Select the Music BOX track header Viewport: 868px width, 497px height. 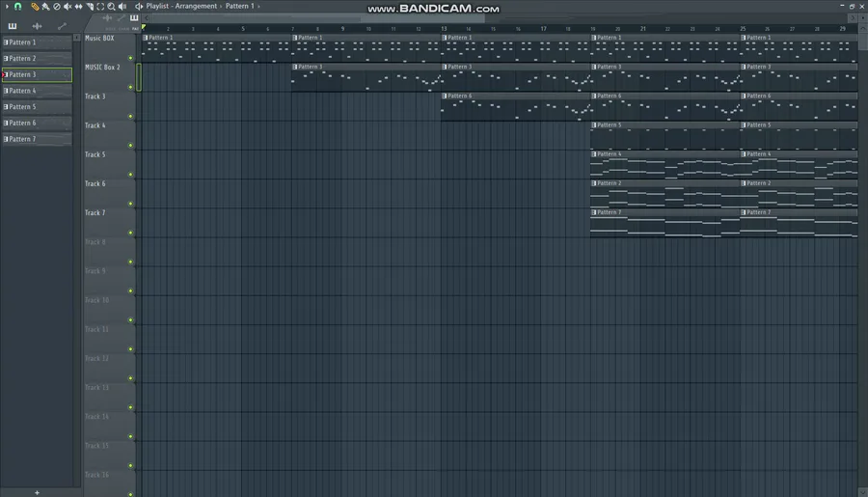tap(109, 48)
